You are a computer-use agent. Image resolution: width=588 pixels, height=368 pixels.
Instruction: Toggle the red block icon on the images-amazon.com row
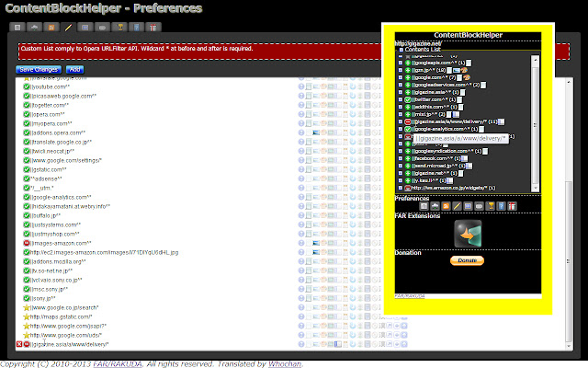point(27,243)
